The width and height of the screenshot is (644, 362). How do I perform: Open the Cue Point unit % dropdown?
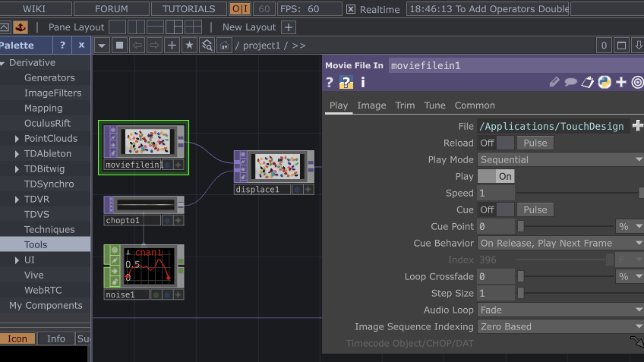[x=630, y=226]
